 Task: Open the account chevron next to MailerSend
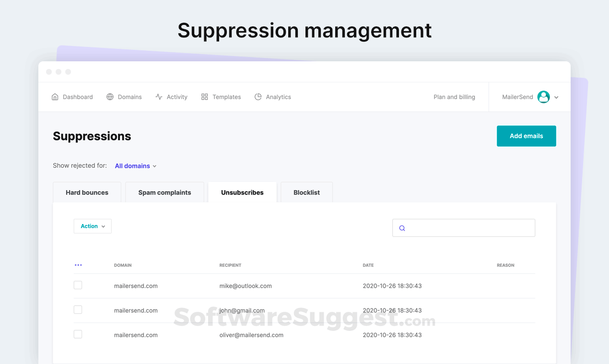tap(556, 97)
